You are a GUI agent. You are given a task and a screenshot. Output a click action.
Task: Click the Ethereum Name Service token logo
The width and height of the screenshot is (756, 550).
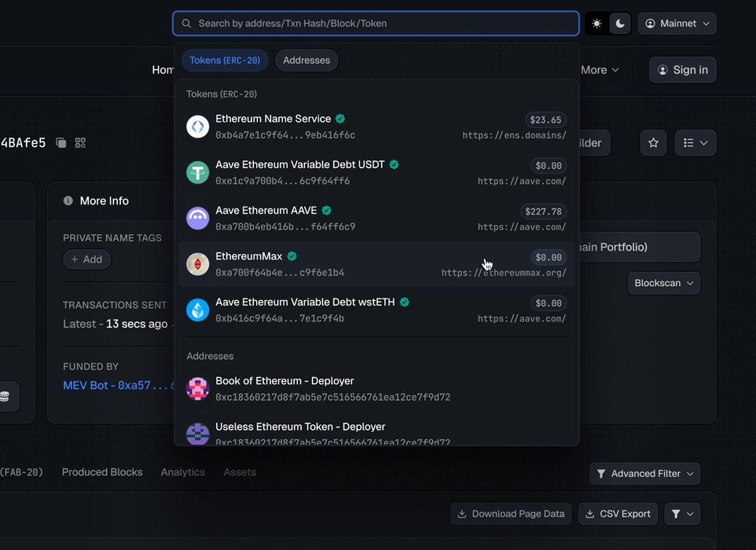(x=197, y=126)
